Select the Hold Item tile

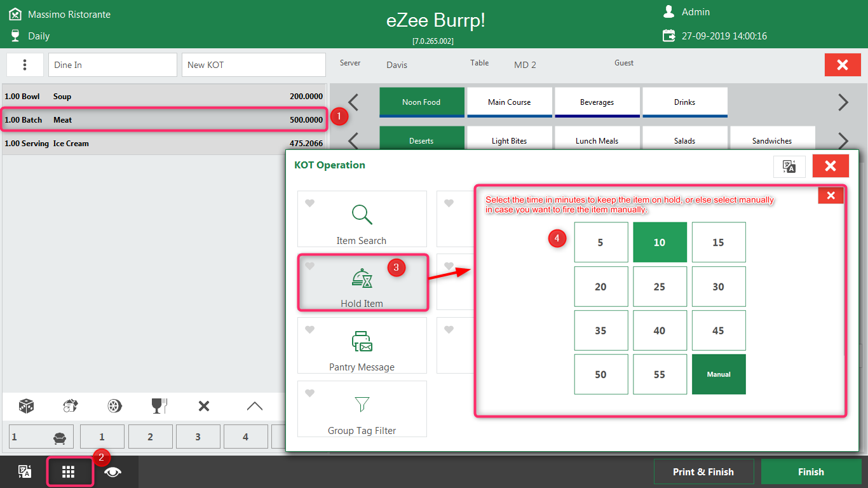click(362, 282)
